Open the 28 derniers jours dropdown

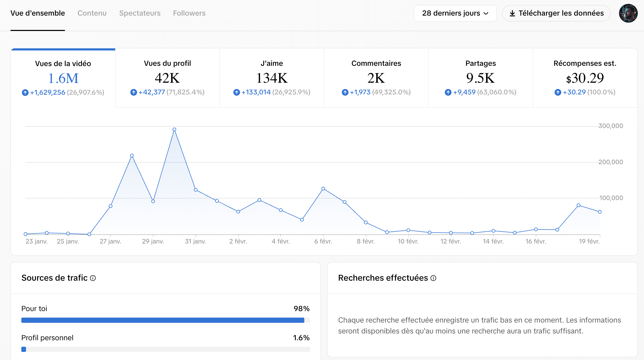coord(455,13)
